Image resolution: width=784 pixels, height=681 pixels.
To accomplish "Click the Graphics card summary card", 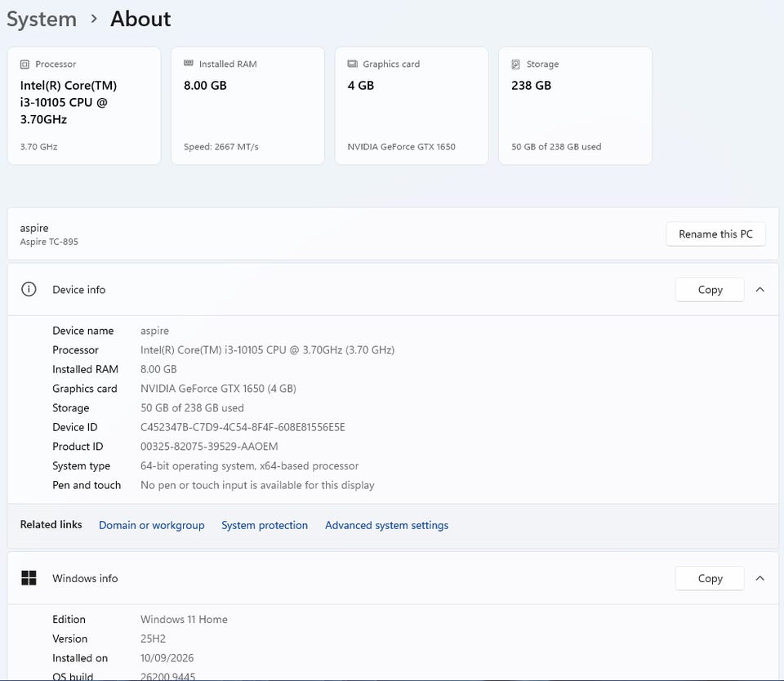I will pyautogui.click(x=412, y=105).
